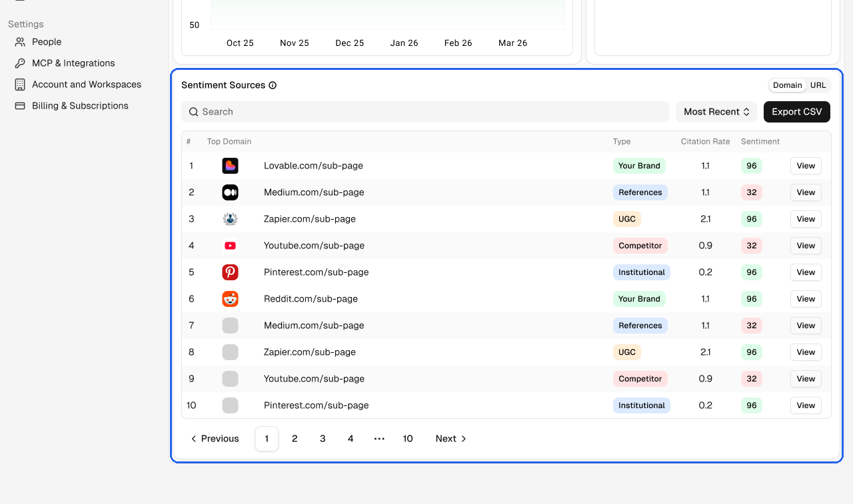Image resolution: width=853 pixels, height=504 pixels.
Task: Click the Zapier.com favicon in row 3
Action: click(x=230, y=219)
